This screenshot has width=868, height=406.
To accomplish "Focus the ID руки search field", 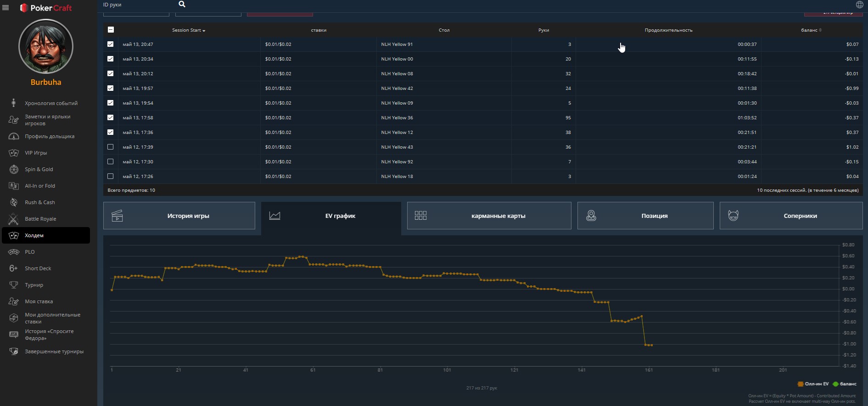I will pos(138,5).
